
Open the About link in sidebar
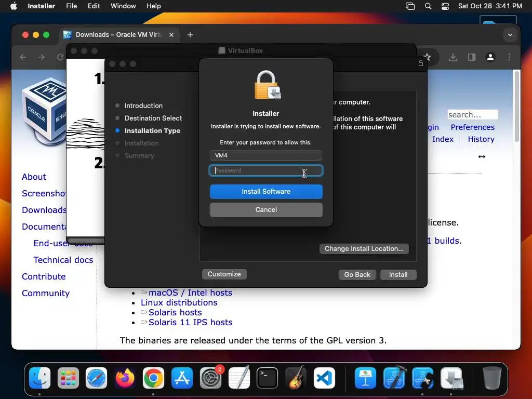pos(34,177)
